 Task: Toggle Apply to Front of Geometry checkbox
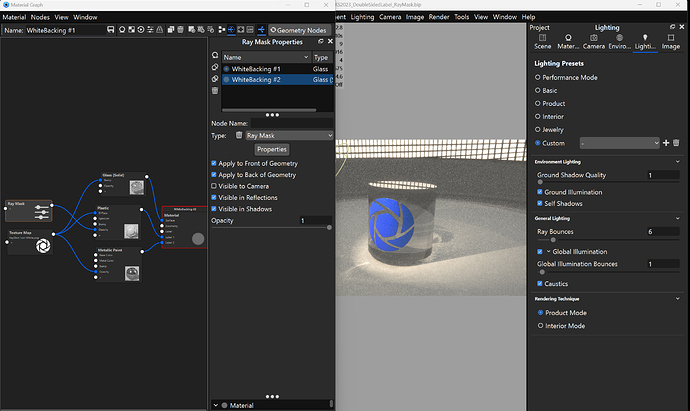tap(214, 163)
